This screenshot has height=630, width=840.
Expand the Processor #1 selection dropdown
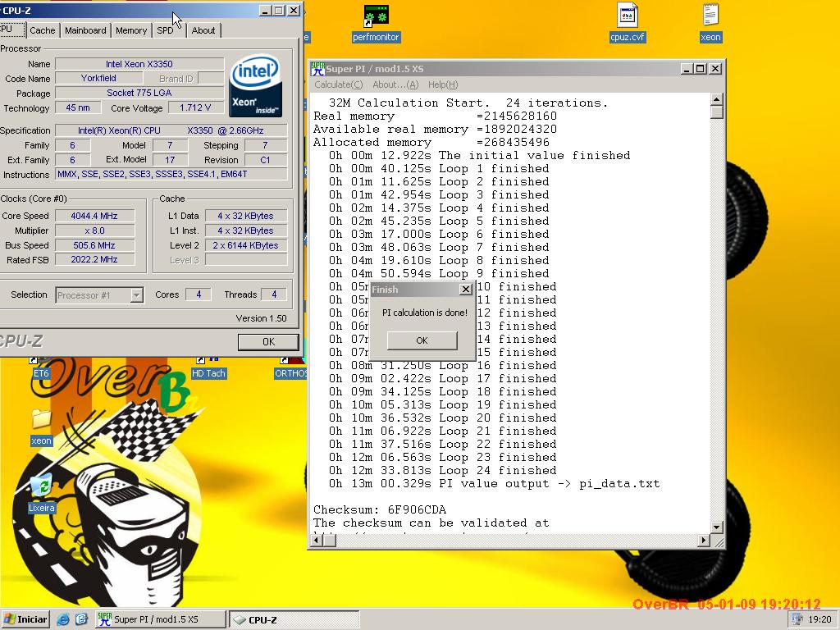click(x=137, y=295)
